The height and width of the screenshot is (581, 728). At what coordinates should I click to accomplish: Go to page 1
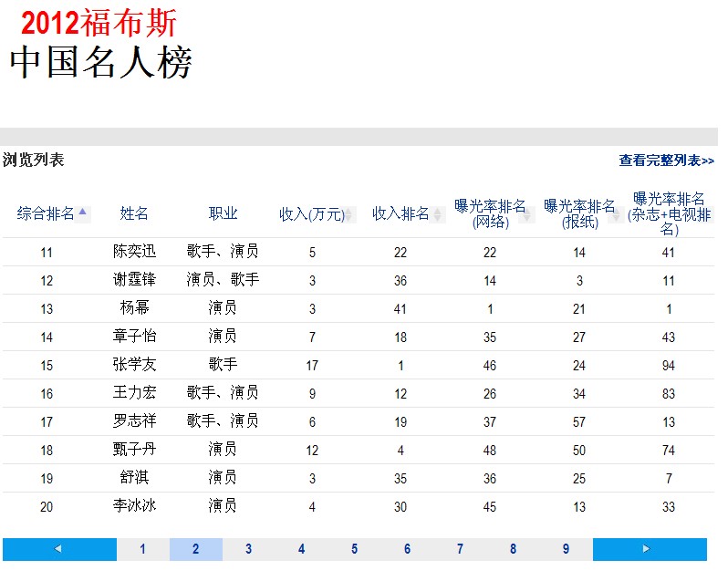point(143,549)
